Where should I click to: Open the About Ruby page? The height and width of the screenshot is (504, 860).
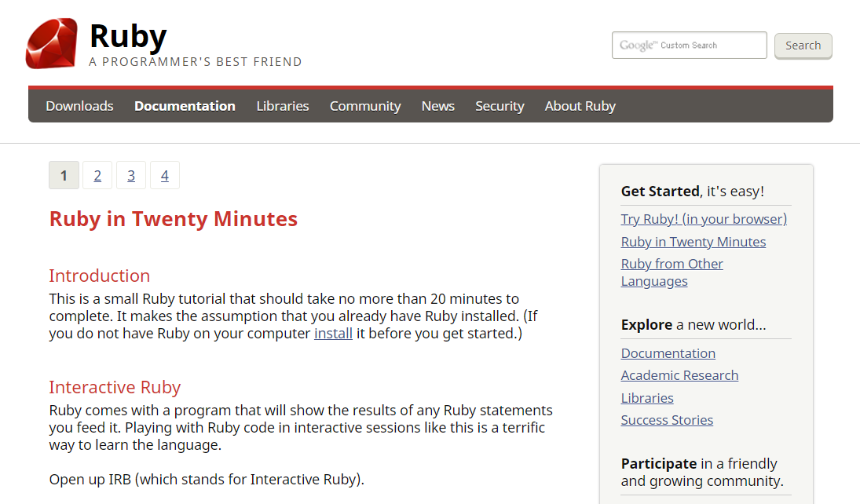click(x=580, y=105)
